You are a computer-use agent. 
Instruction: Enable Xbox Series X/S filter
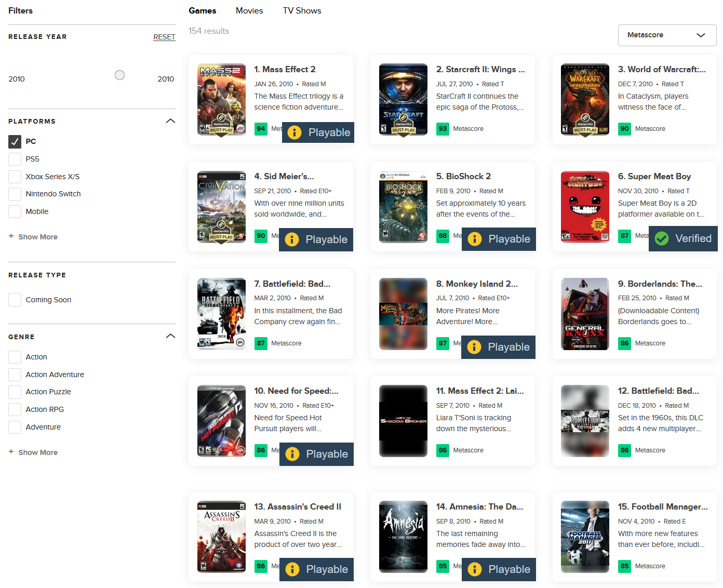pyautogui.click(x=15, y=177)
